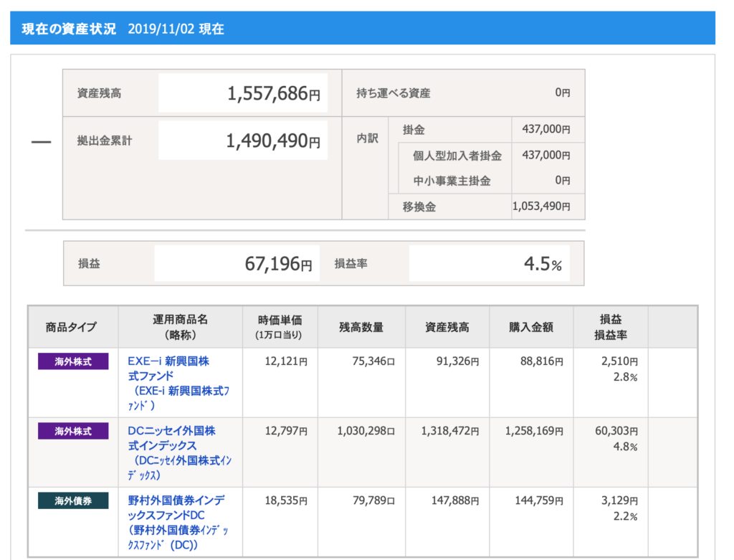This screenshot has height=560, width=734.
Task: Select the cumulative contribution 1,490,490円
Action: click(x=273, y=141)
